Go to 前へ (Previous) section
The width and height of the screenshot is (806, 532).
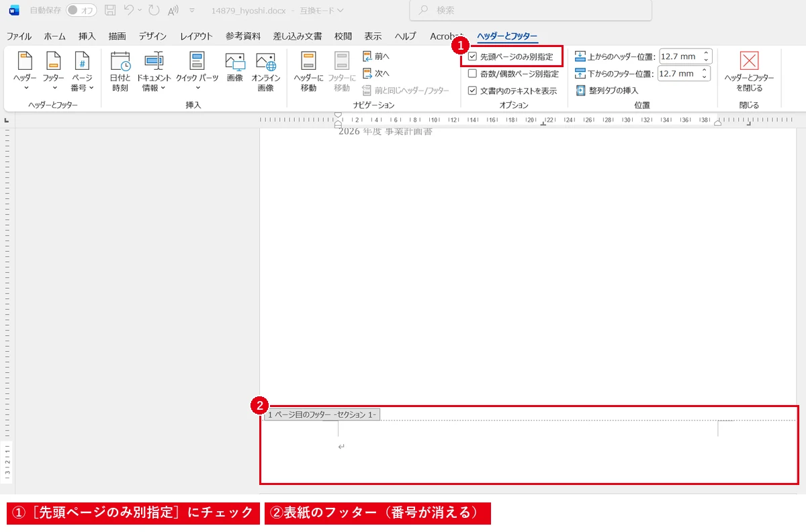point(376,56)
